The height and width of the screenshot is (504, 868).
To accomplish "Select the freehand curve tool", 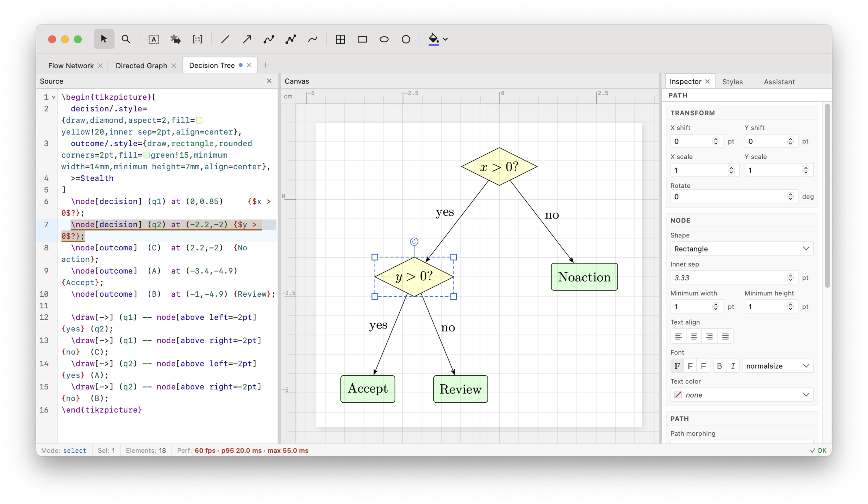I will coord(313,39).
